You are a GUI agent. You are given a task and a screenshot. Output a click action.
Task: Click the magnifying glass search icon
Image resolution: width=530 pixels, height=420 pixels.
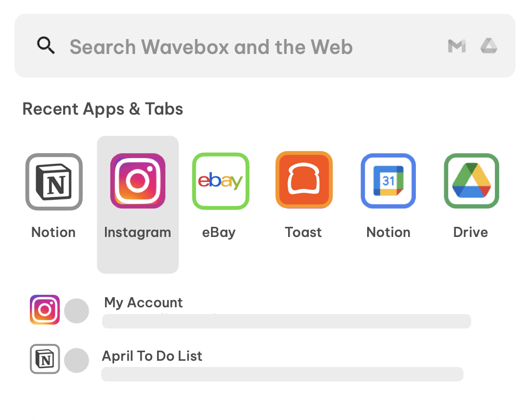coord(46,46)
